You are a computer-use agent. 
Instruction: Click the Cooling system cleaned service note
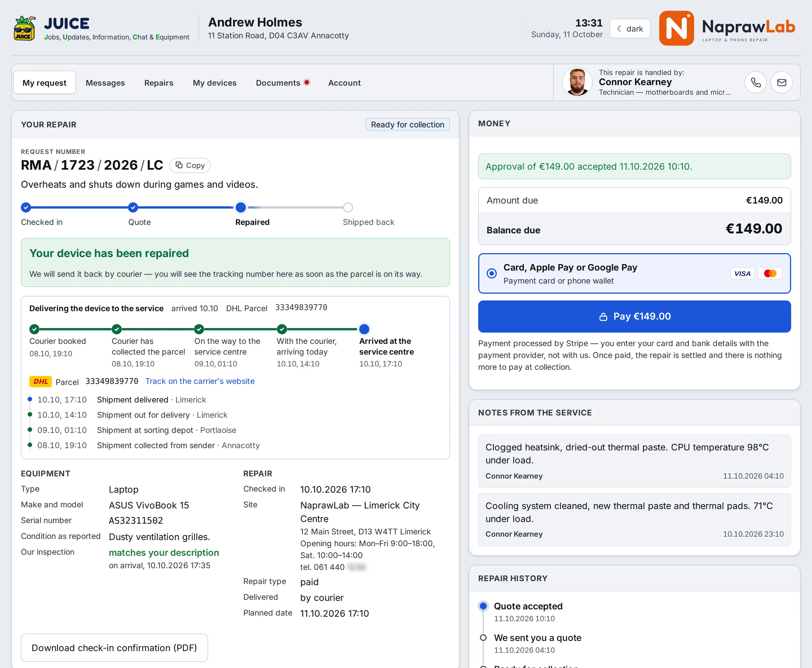tap(634, 519)
